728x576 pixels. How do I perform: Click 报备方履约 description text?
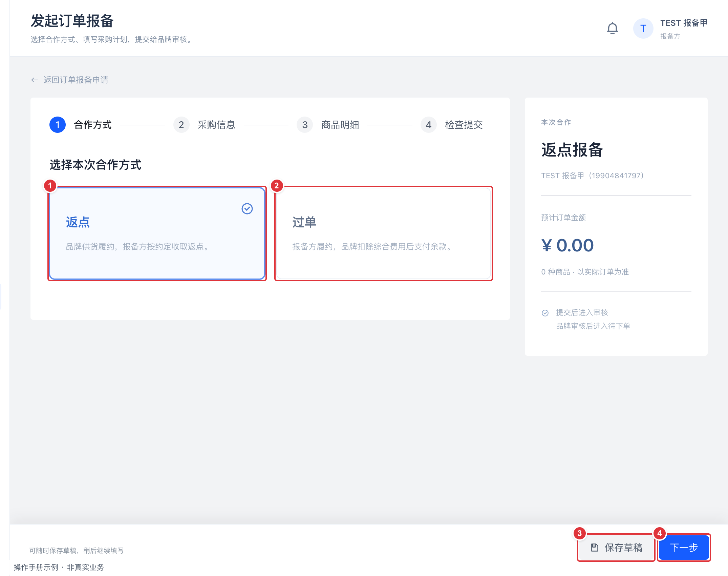[x=372, y=247]
